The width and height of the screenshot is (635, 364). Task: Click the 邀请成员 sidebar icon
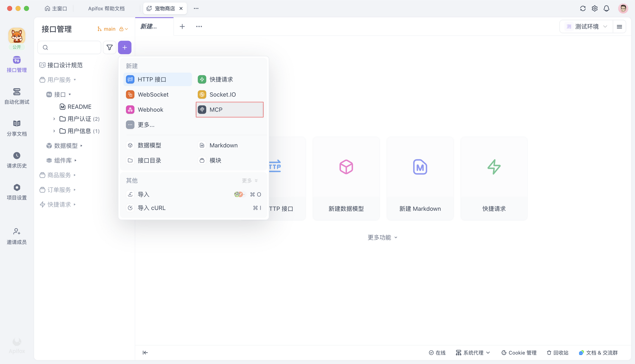pos(16,236)
